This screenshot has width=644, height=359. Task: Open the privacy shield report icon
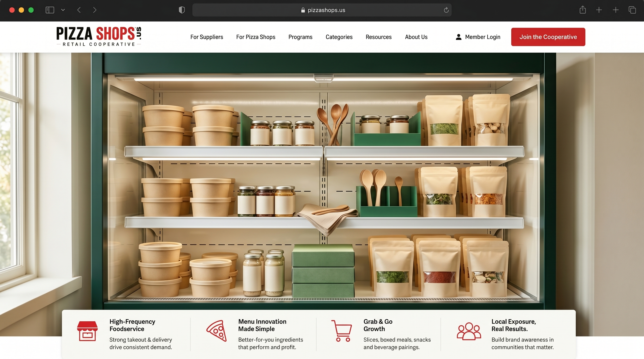182,10
